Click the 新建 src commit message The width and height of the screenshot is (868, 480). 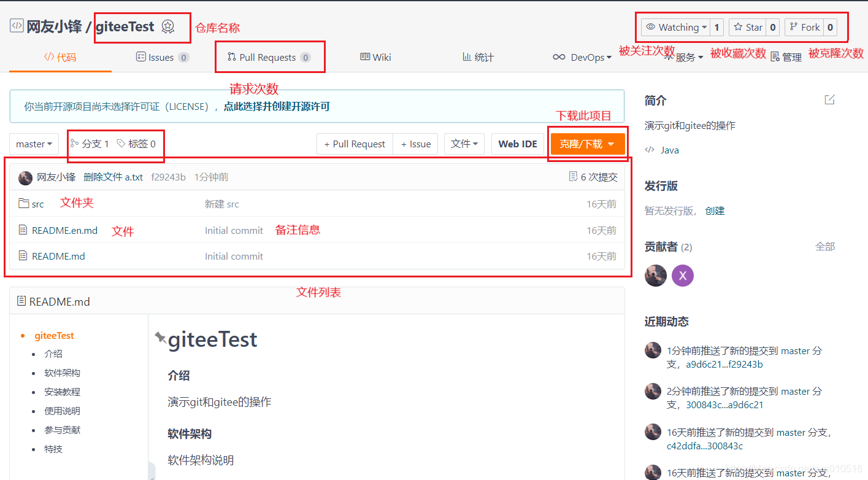tap(221, 204)
